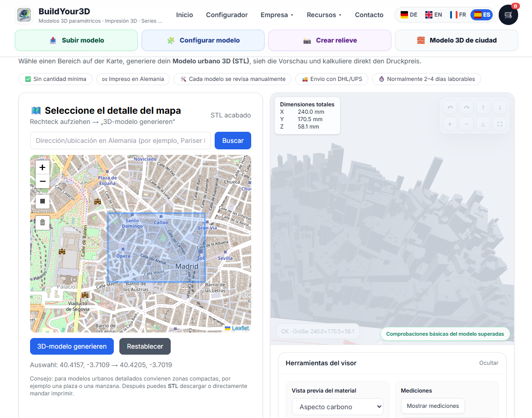The image size is (532, 418).
Task: Zoom out on the Leaflet map
Action: [43, 181]
